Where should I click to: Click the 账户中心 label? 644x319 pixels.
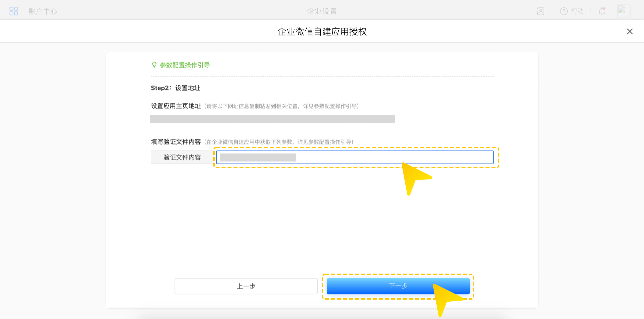tap(43, 11)
